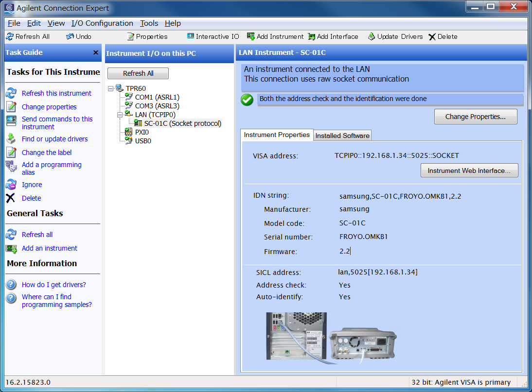Open the Instrument Web Interface... button
Screen dimensions: 532x392
pyautogui.click(x=469, y=170)
